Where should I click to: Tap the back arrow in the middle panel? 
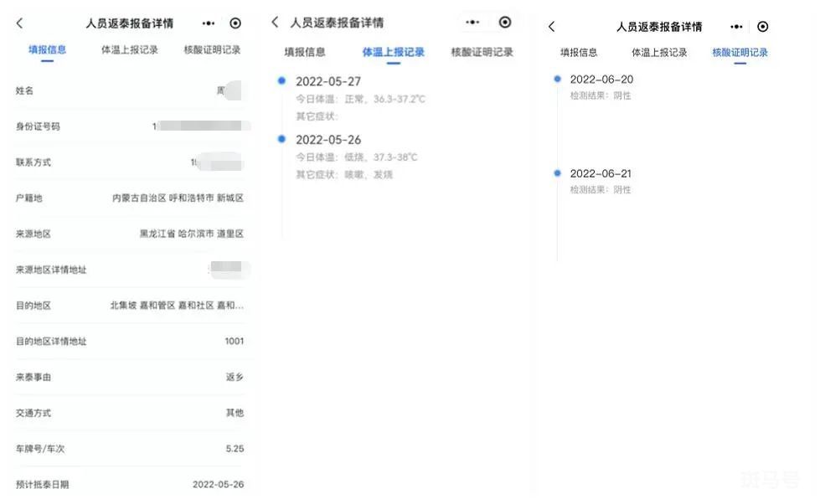tap(275, 22)
